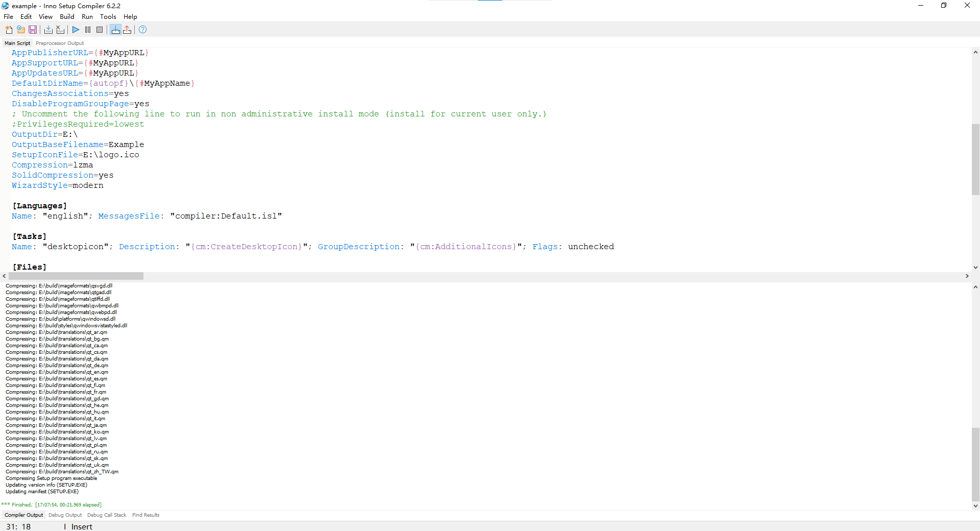Switch to the Preprocessor Output tab

tap(60, 43)
